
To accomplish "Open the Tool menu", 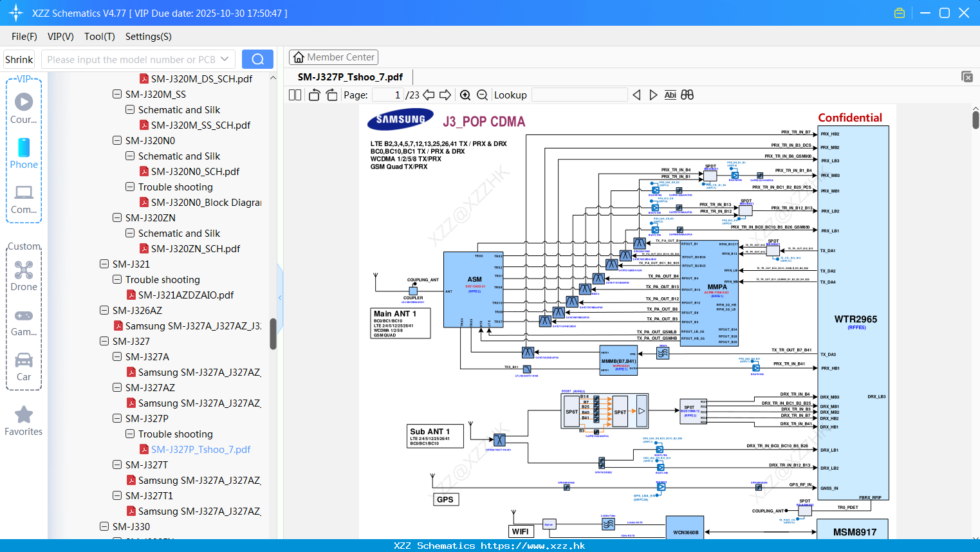I will pos(99,37).
